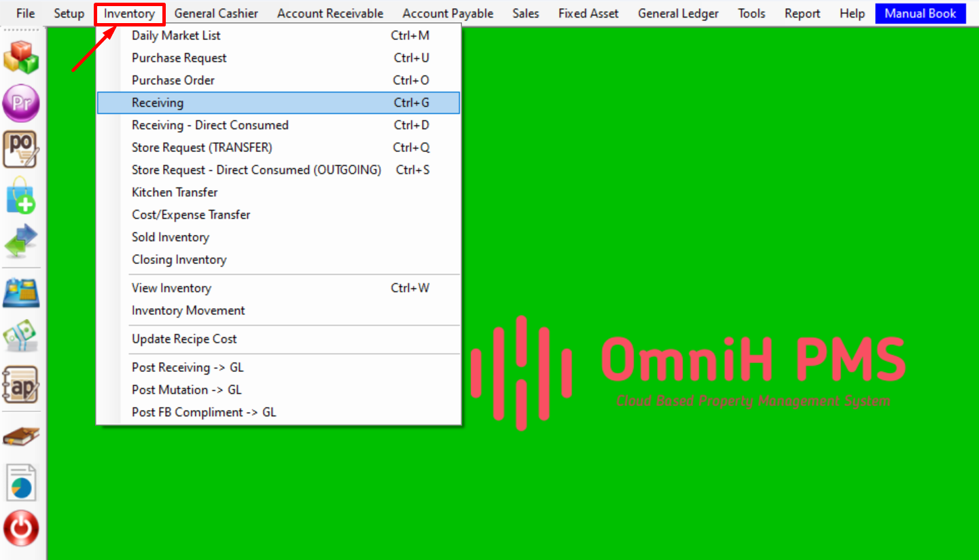Select Closing Inventory entry

(279, 259)
